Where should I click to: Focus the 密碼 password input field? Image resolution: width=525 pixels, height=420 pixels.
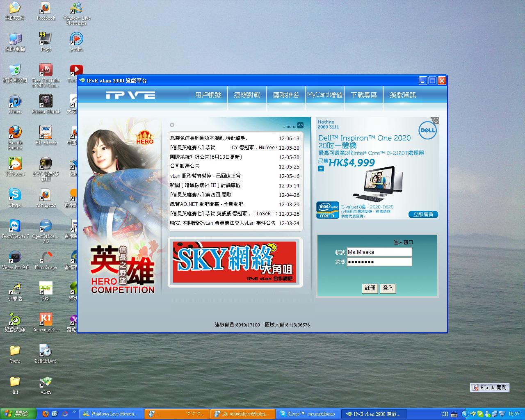pyautogui.click(x=379, y=262)
